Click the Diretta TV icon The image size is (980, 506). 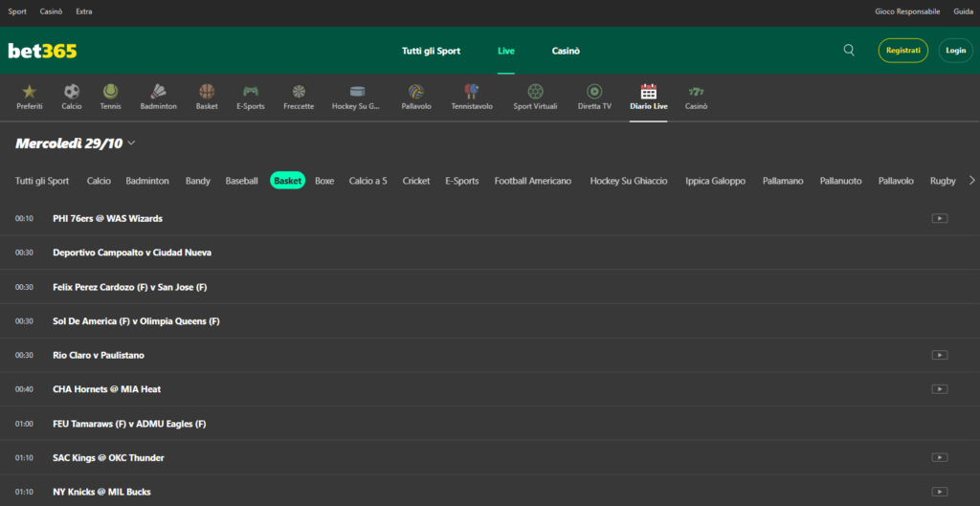[x=594, y=92]
